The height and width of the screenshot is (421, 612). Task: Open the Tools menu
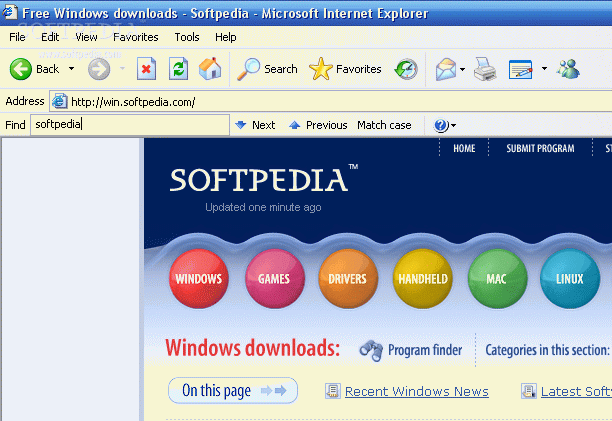187,37
